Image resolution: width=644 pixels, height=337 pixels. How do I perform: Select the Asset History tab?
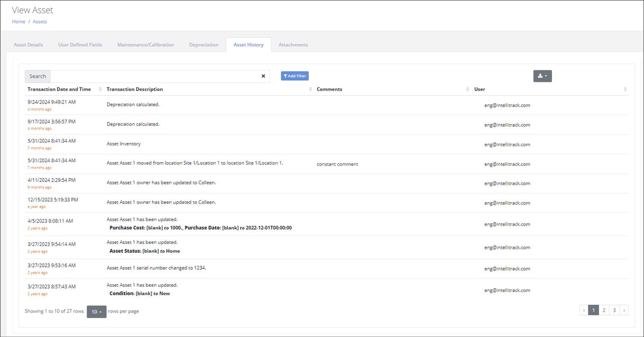click(x=248, y=45)
